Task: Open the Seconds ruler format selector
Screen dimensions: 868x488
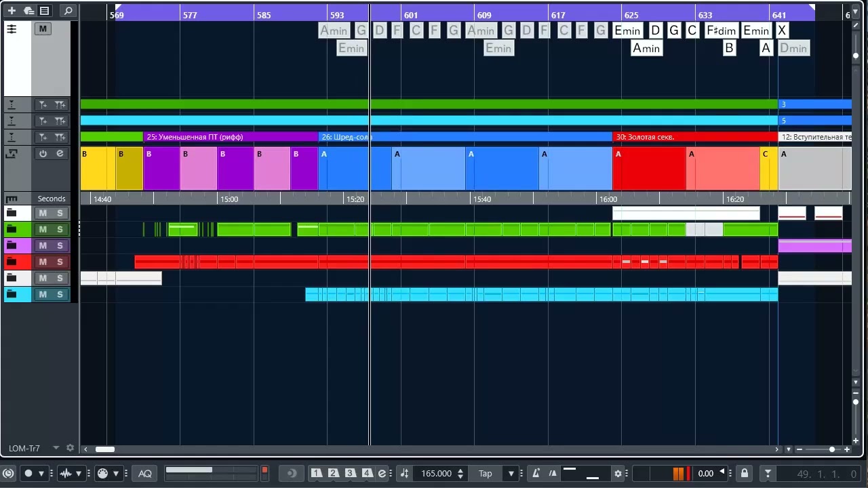Action: pos(52,199)
